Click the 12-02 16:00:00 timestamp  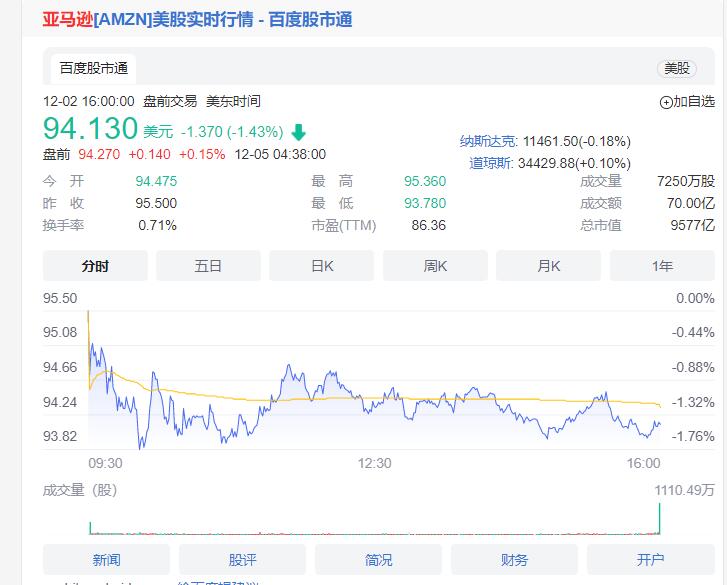[x=89, y=102]
